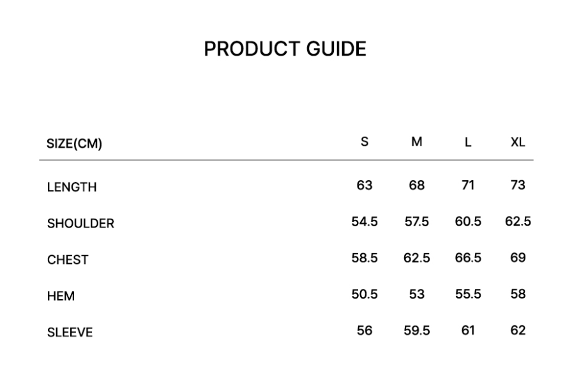Select the HEM row label
The width and height of the screenshot is (588, 365).
coord(61,296)
